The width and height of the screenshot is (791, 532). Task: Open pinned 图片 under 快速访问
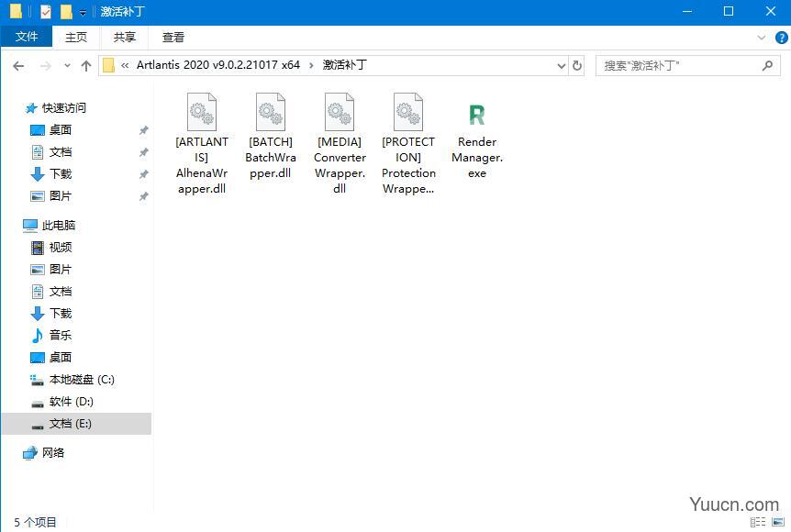[61, 196]
